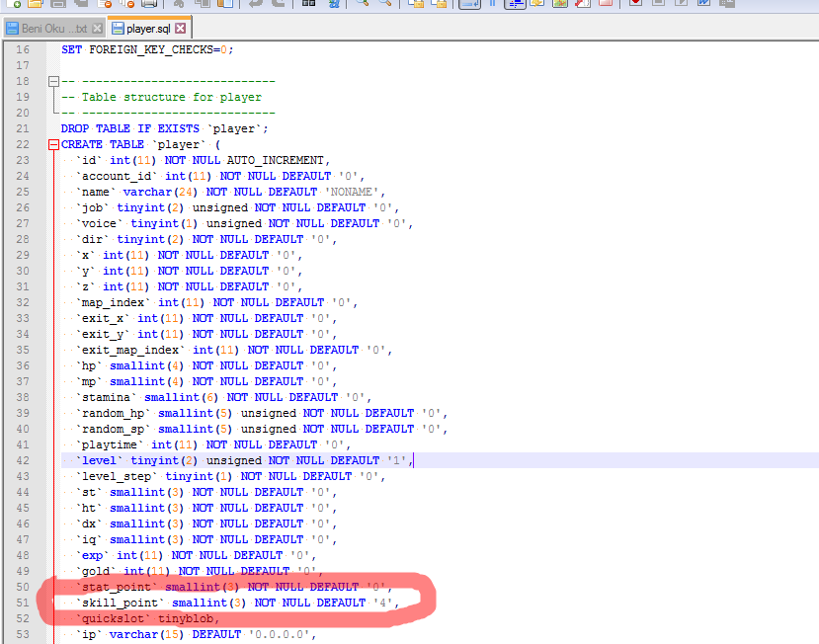819x644 pixels.
Task: Close the Beni Oku .txt tab
Action: tap(97, 29)
